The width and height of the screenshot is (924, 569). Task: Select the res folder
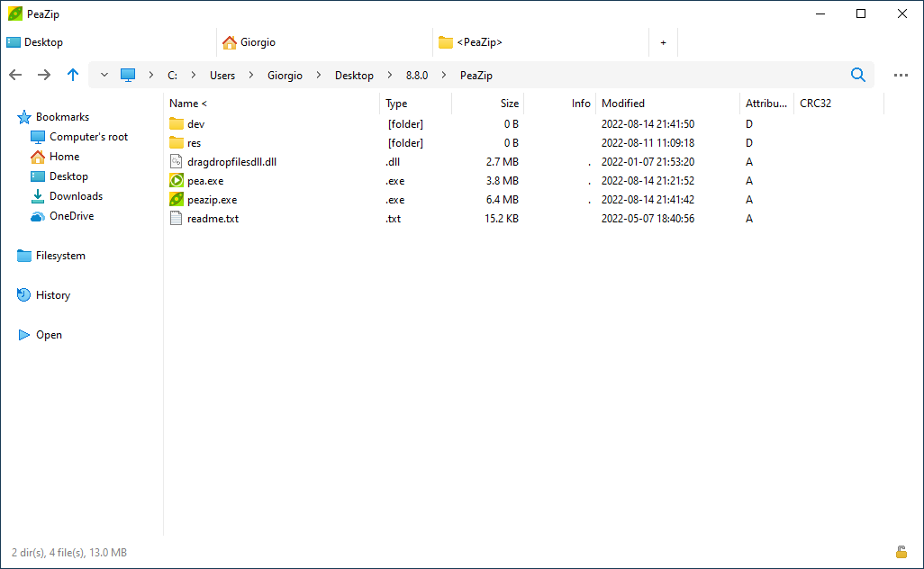click(x=194, y=143)
